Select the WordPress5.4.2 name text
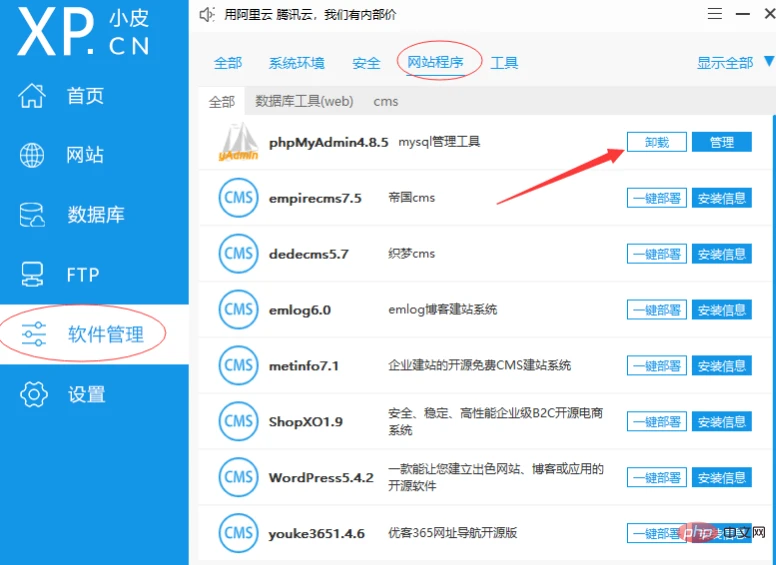776x565 pixels. pyautogui.click(x=321, y=478)
